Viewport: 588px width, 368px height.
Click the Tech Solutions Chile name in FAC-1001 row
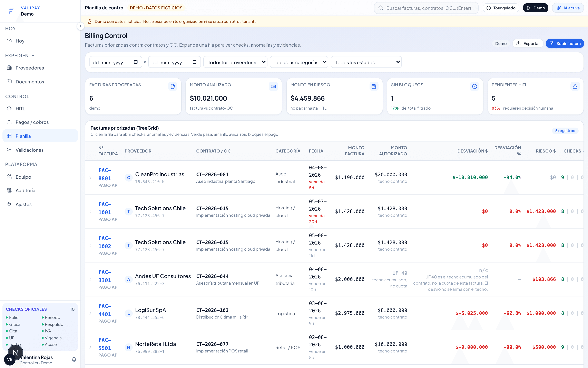[x=160, y=208]
